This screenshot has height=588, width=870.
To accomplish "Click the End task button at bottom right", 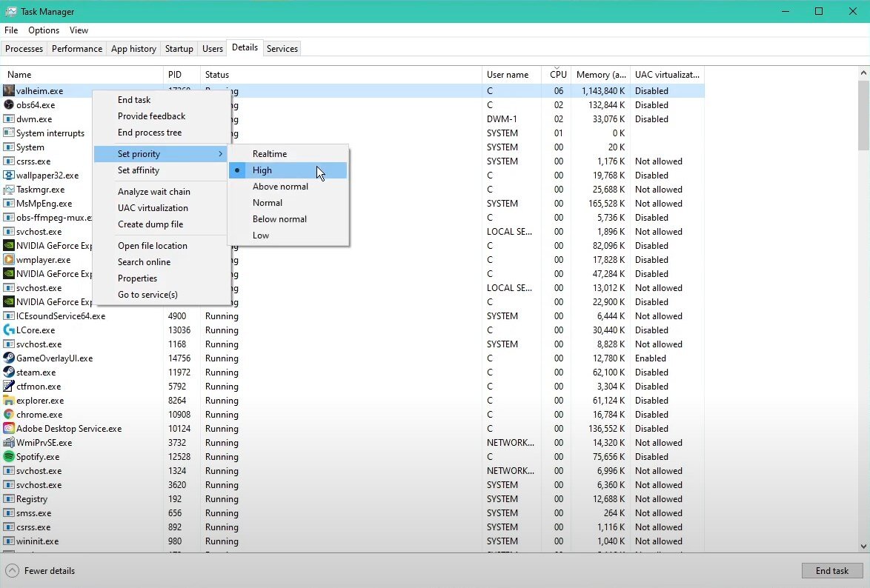I will click(x=831, y=571).
